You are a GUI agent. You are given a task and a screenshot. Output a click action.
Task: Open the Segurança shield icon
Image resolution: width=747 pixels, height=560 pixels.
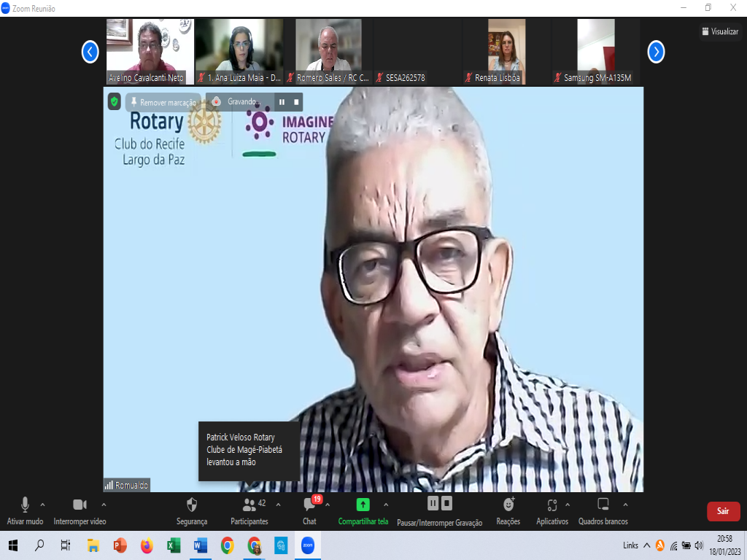pyautogui.click(x=192, y=505)
